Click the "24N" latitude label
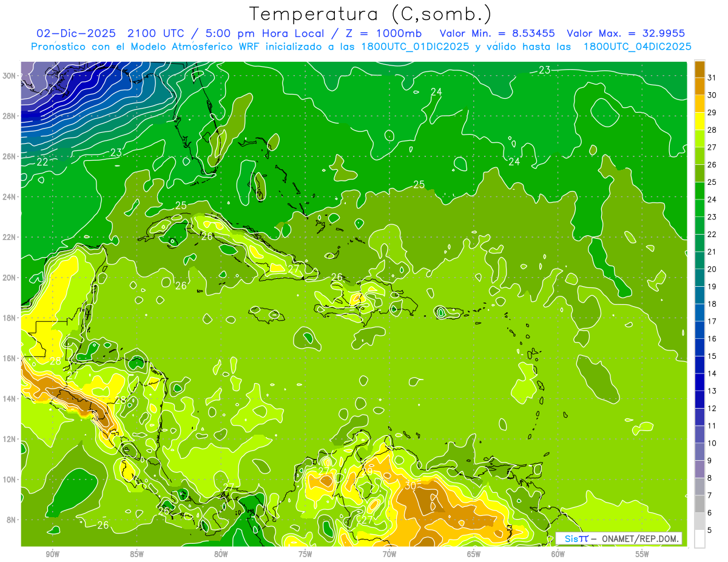Screen dimensions: 728x562 click(9, 197)
